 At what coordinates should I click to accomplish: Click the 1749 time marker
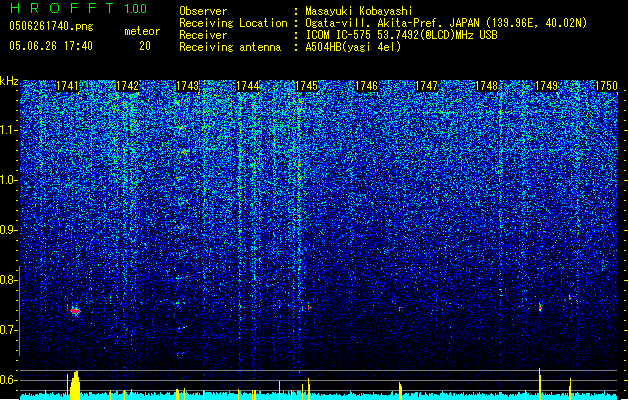pos(546,86)
